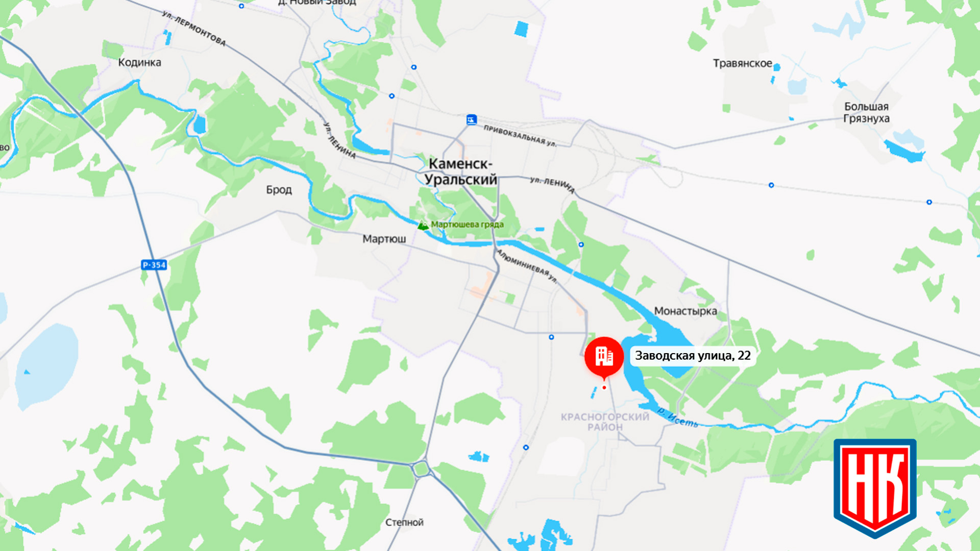This screenshot has width=980, height=551.
Task: Click the НК shield logo
Action: coord(875,488)
